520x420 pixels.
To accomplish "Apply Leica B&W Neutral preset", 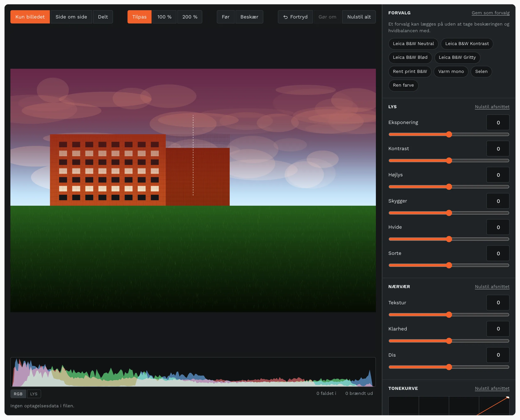I will tap(413, 44).
